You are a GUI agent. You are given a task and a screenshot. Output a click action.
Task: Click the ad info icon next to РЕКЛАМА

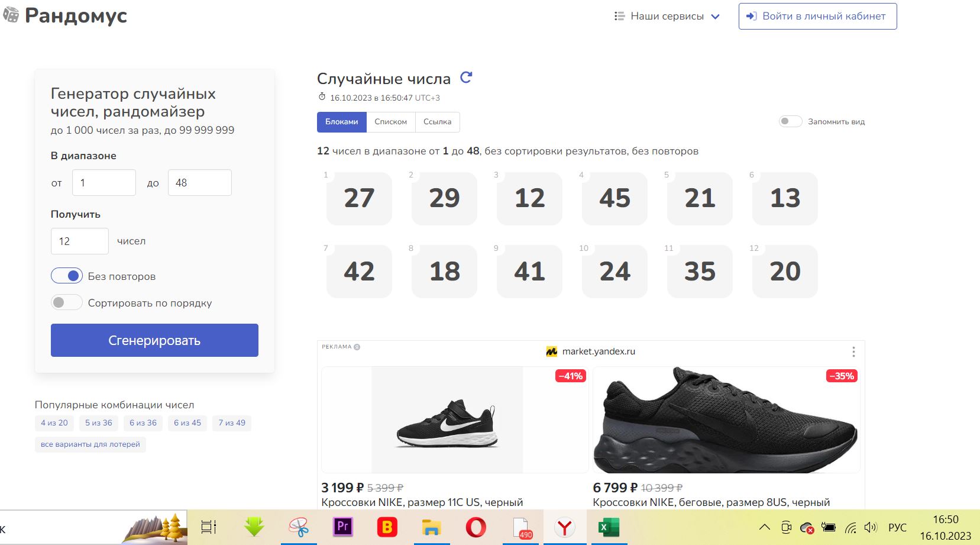(357, 347)
